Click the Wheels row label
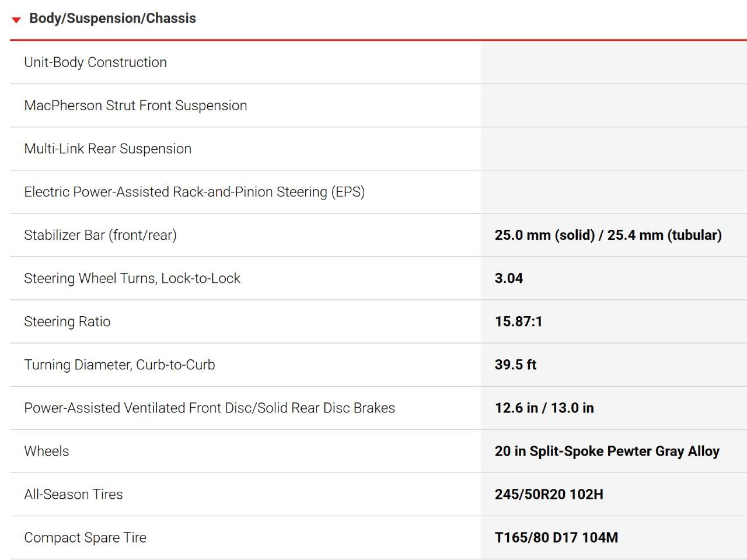 pos(46,451)
